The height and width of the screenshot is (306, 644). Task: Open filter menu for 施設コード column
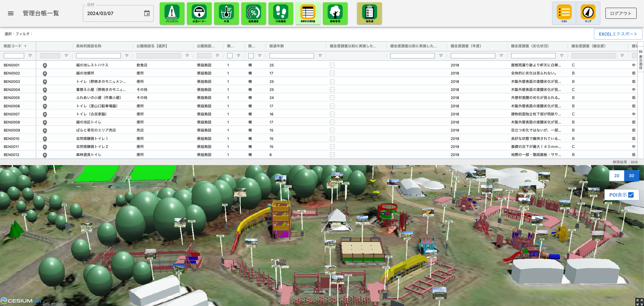(30, 56)
